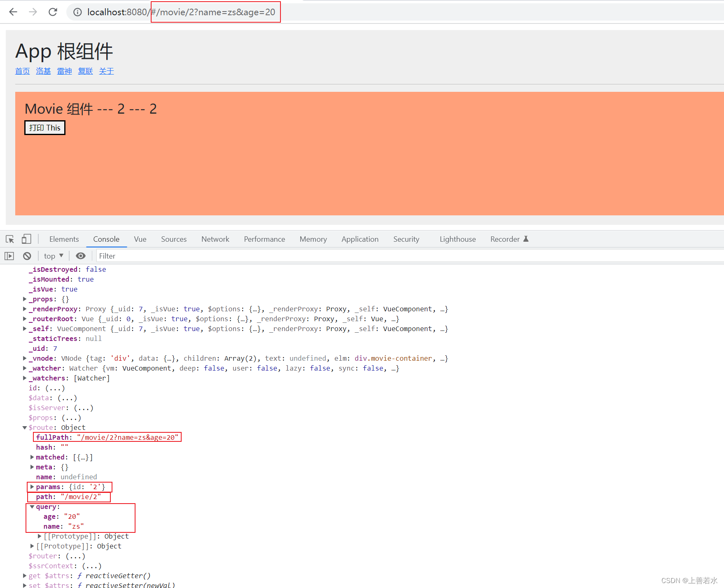Expand the params object

[x=32, y=487]
